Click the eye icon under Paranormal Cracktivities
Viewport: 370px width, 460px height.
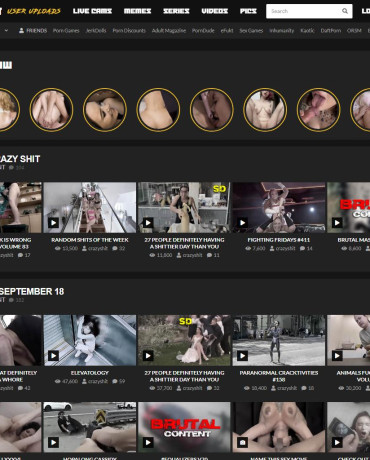[247, 388]
